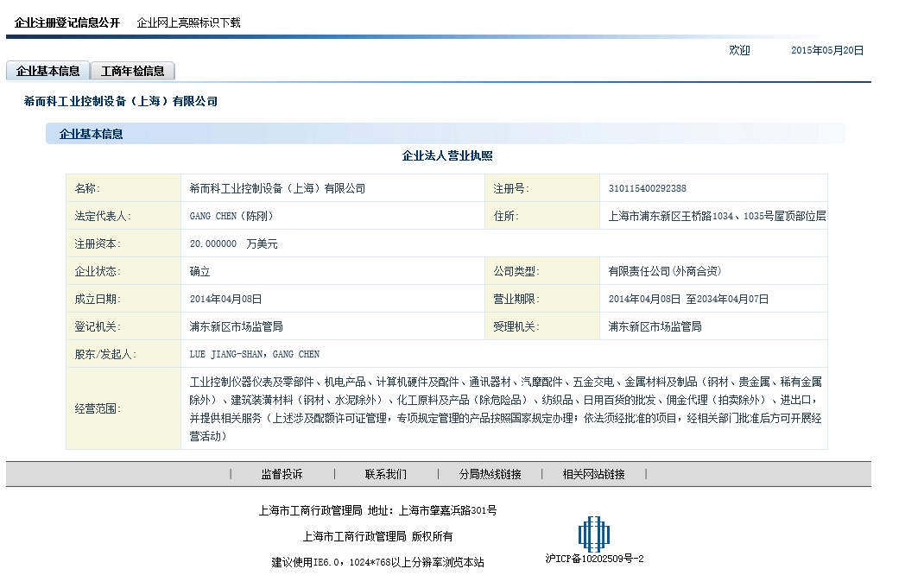The width and height of the screenshot is (905, 588).
Task: Open the 分局热线链接 footer link
Action: (490, 474)
